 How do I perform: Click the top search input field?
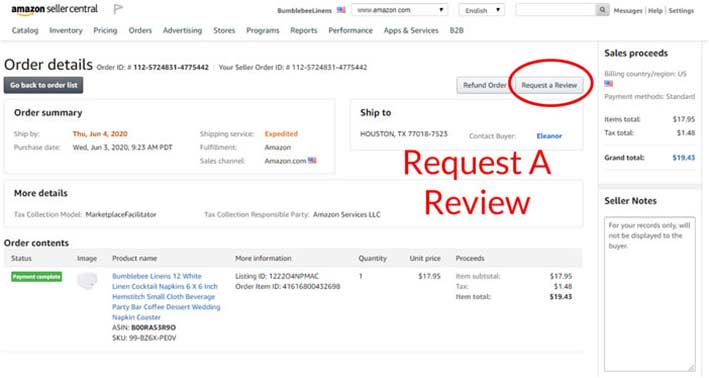(x=556, y=10)
